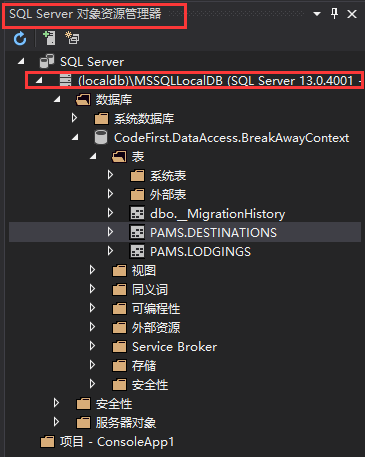365x457 pixels.
Task: Toggle the auto-hide pin icon
Action: 334,14
